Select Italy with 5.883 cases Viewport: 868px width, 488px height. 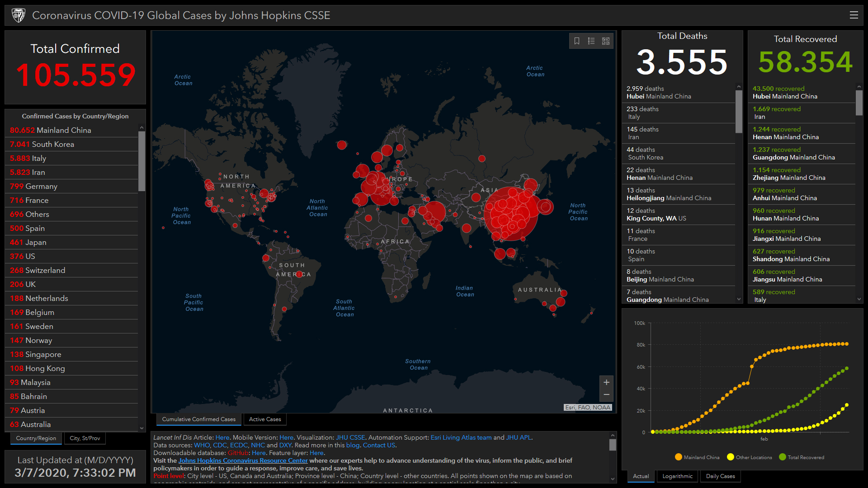71,158
